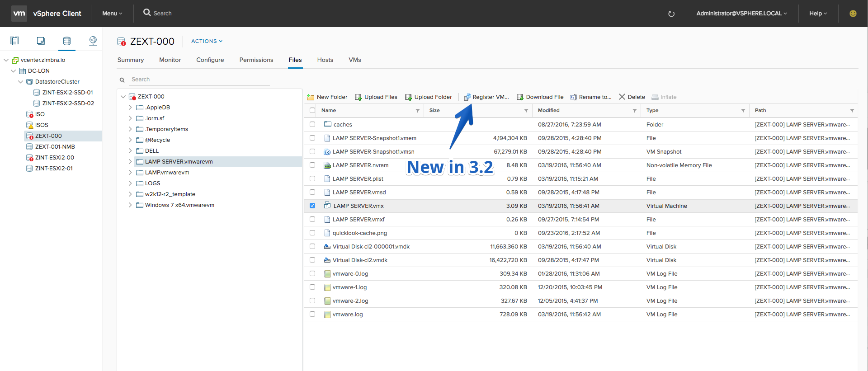868x371 pixels.
Task: Select the Storage inventory icon
Action: (x=67, y=41)
